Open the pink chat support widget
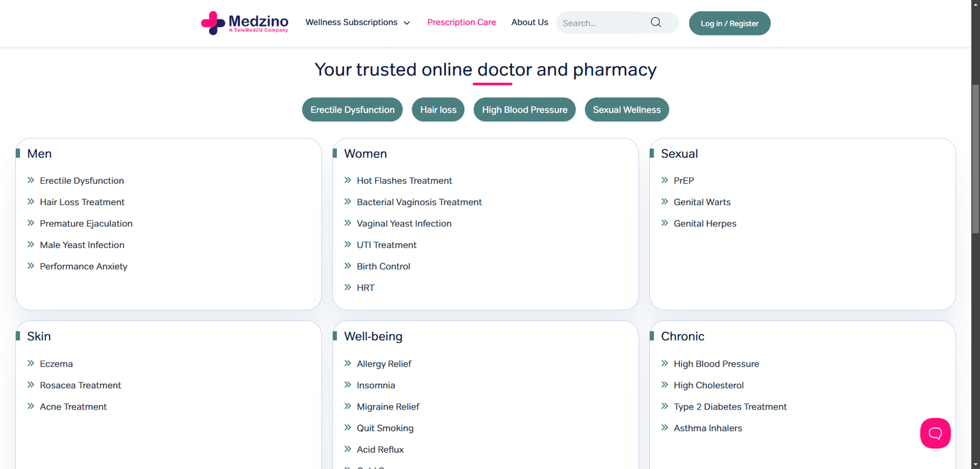The height and width of the screenshot is (469, 980). (x=935, y=433)
